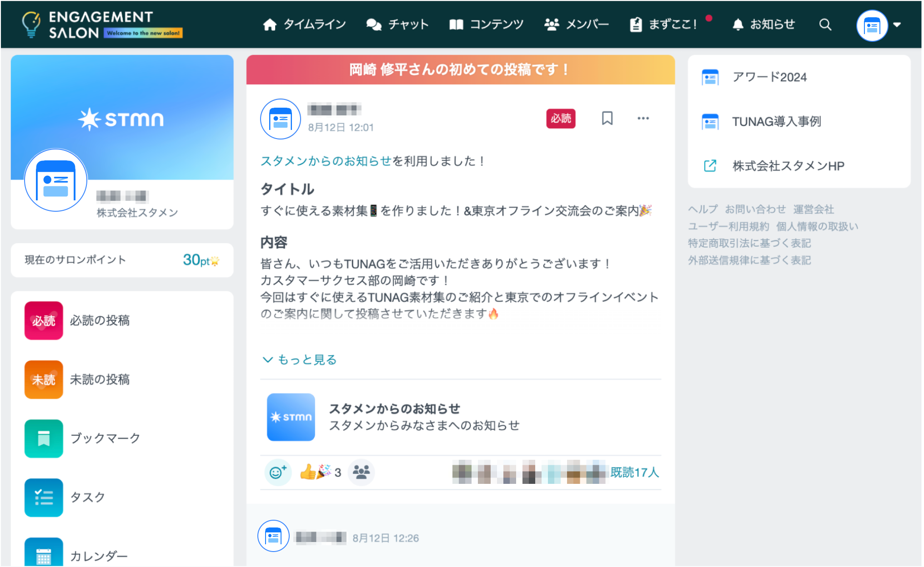Click the commenter avatar at 12:26

tap(273, 536)
